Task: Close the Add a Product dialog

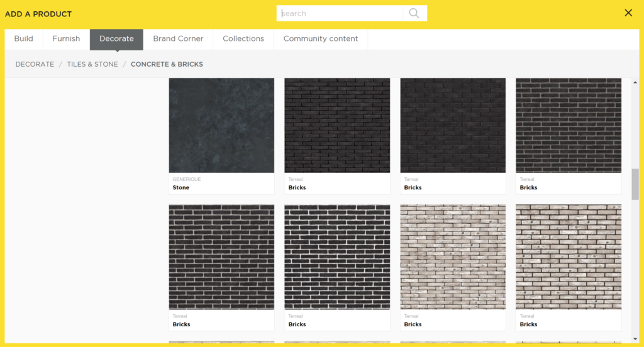Action: pyautogui.click(x=628, y=13)
